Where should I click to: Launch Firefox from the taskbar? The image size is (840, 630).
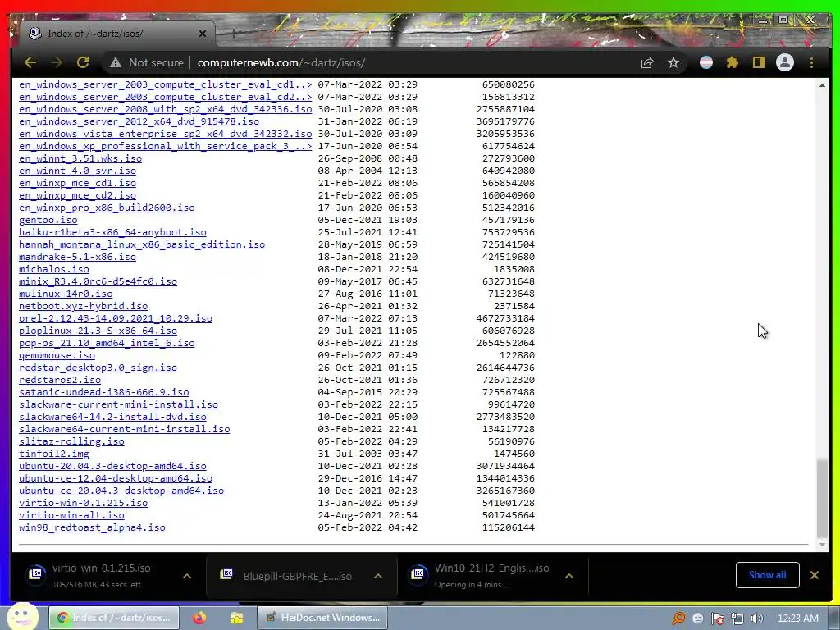pos(200,618)
